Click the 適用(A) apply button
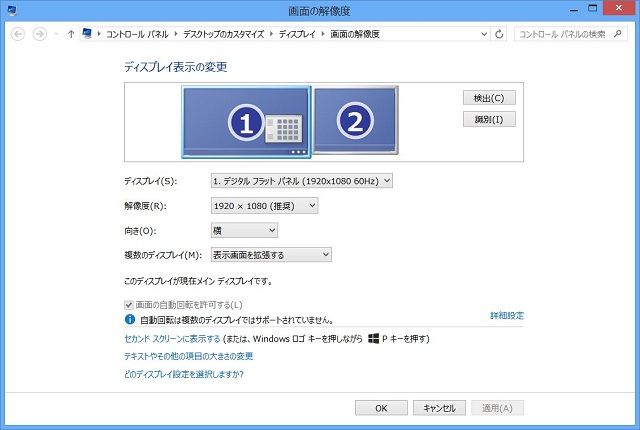Screen dimensions: 640x430 pos(497,408)
